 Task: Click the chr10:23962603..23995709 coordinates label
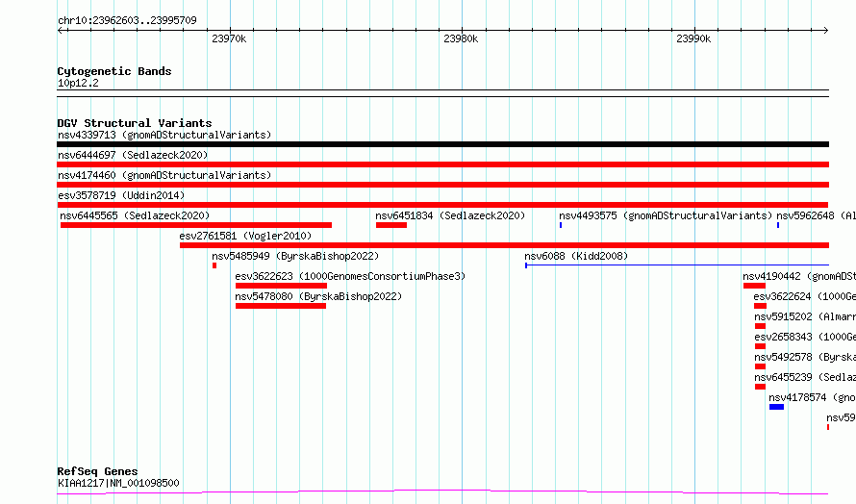pyautogui.click(x=127, y=20)
